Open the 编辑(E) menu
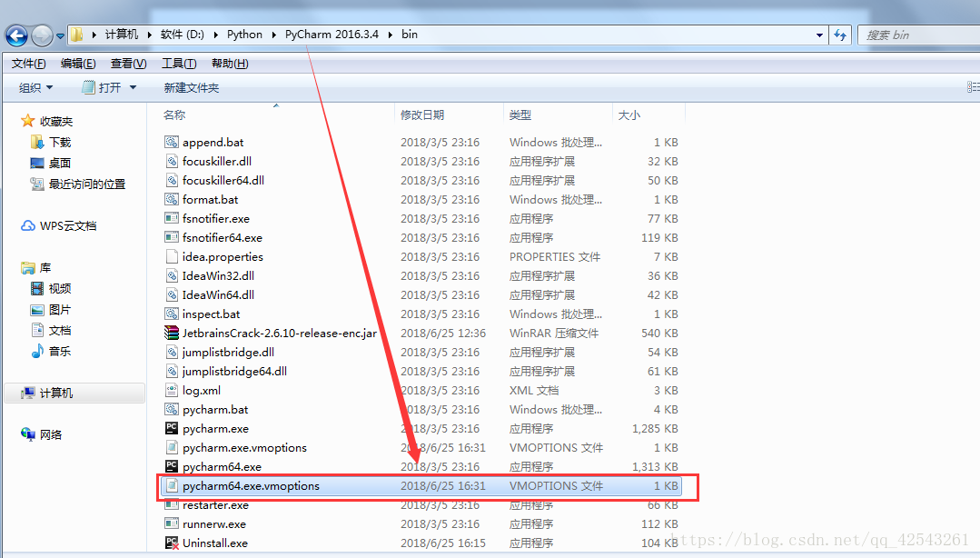Viewport: 980px width, 558px height. tap(78, 64)
